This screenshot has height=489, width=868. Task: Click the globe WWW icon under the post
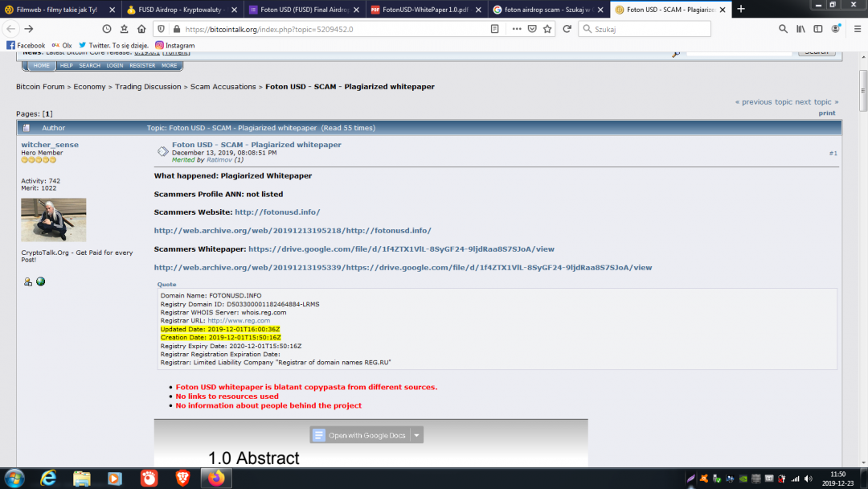click(x=40, y=281)
